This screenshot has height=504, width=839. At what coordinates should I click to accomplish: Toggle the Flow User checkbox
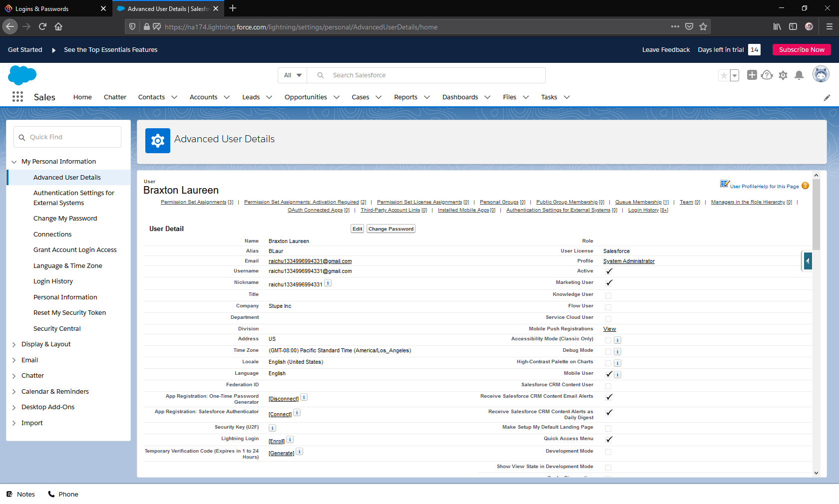[608, 307]
